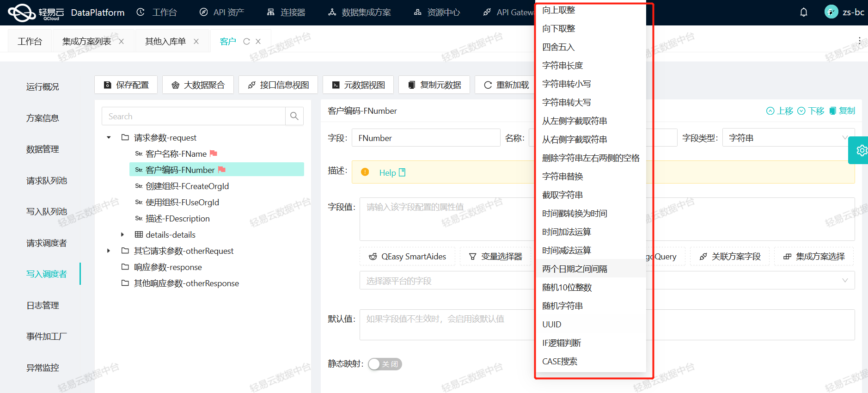Click folder icon of 请求参数-request

pyautogui.click(x=125, y=137)
